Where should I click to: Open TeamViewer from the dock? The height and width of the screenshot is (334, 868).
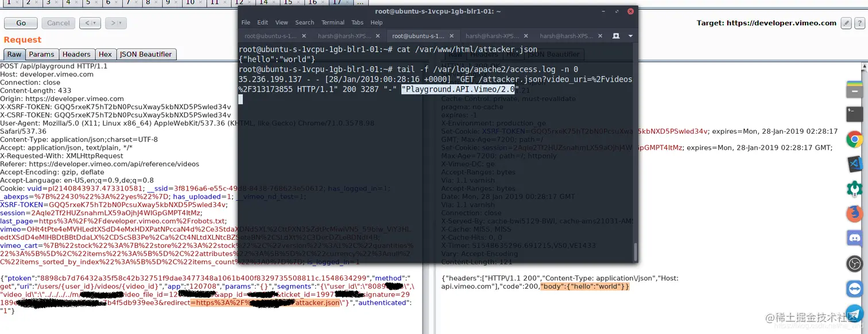point(855,288)
